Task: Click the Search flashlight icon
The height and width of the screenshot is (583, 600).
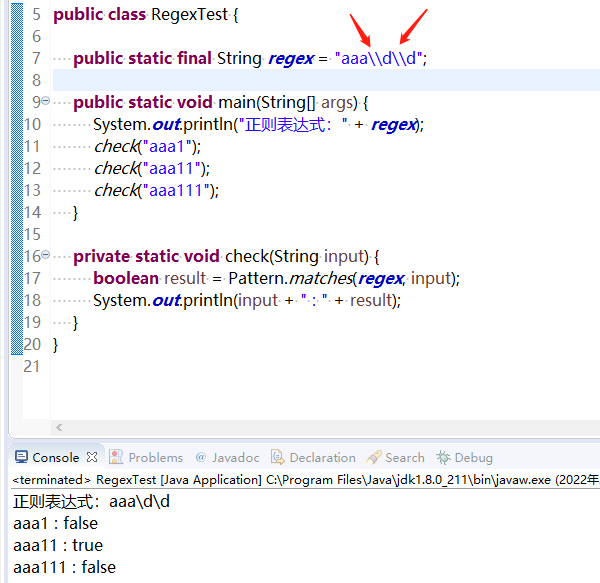Action: click(x=374, y=457)
